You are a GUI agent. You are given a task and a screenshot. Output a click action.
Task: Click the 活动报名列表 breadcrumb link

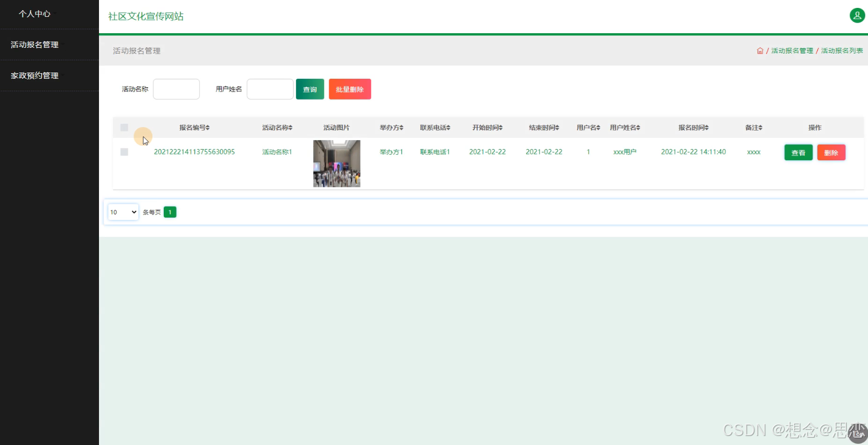(x=842, y=51)
